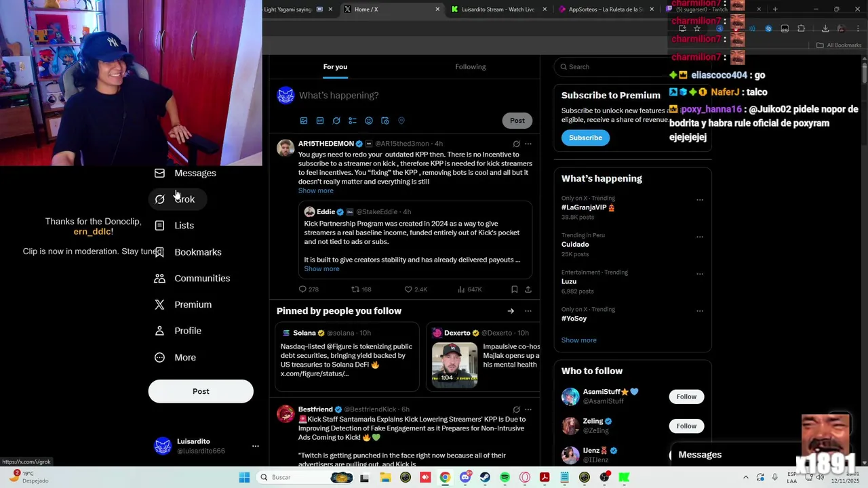Open the Solana pinned post card
This screenshot has width=868, height=488.
click(x=347, y=357)
